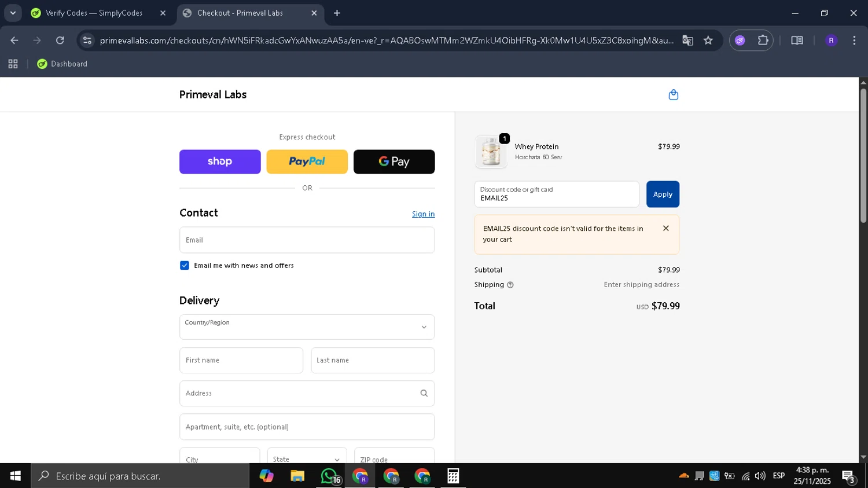This screenshot has height=488, width=868.
Task: Reload the checkout page
Action: 60,41
